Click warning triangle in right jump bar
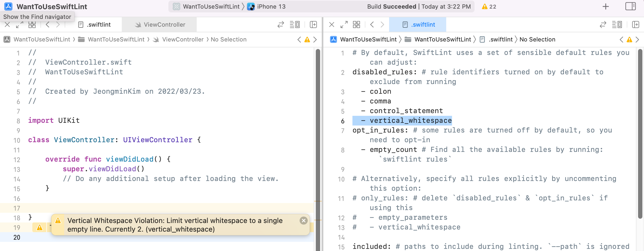 click(629, 40)
